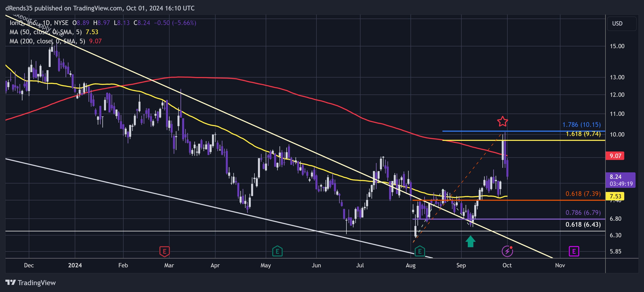Select the 1.786 (10.15) Fibonacci level label
The height and width of the screenshot is (292, 644).
[581, 125]
